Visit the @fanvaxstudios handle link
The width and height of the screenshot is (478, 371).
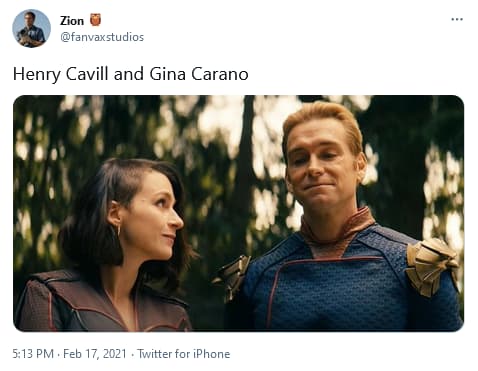[102, 37]
